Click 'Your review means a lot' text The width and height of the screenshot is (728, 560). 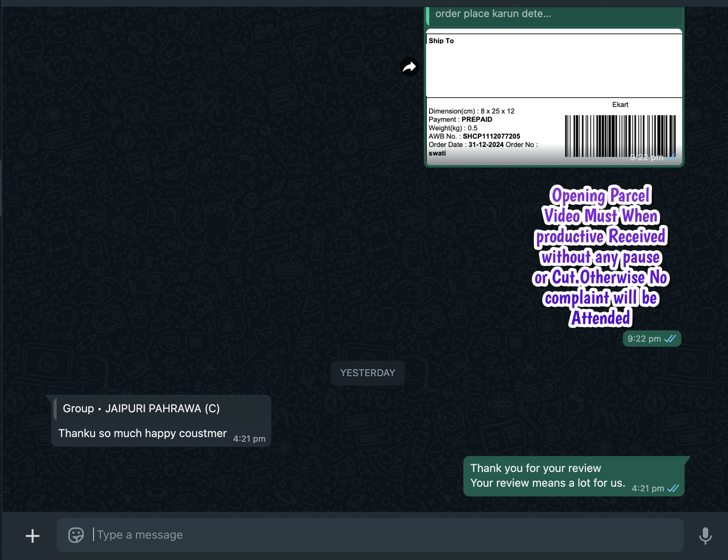click(548, 483)
